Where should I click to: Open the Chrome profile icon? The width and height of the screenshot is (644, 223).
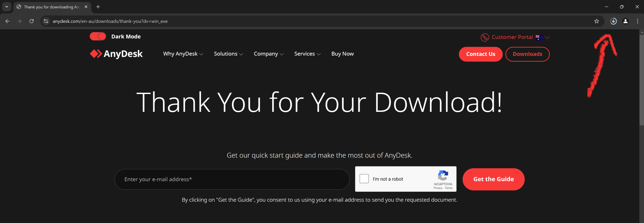625,21
